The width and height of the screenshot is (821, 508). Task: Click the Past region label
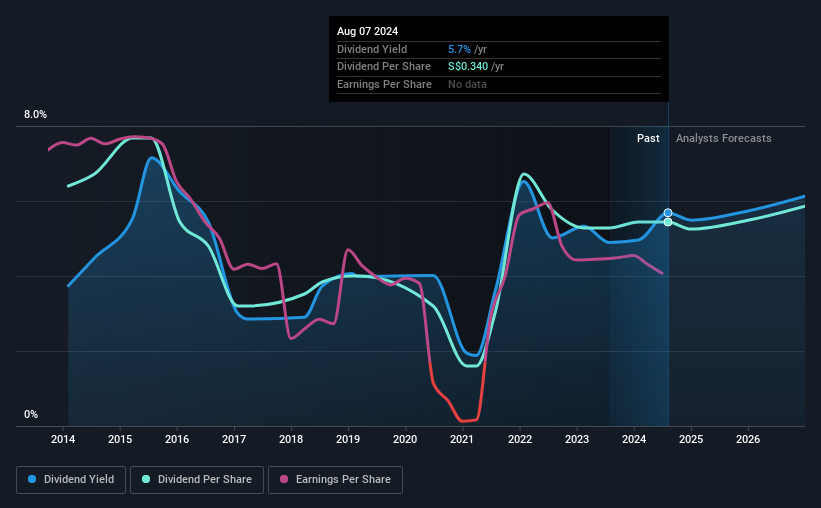[x=648, y=138]
